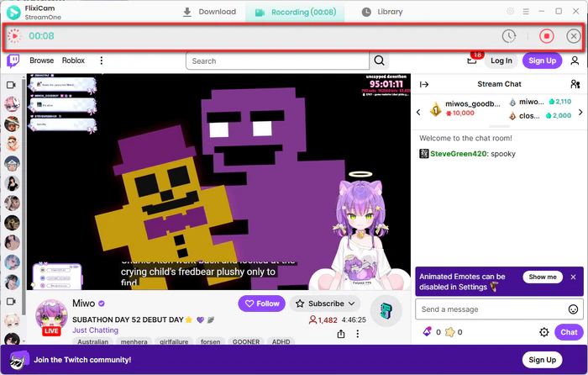Click the Bits balance icon
588x375 pixels.
pos(427,332)
